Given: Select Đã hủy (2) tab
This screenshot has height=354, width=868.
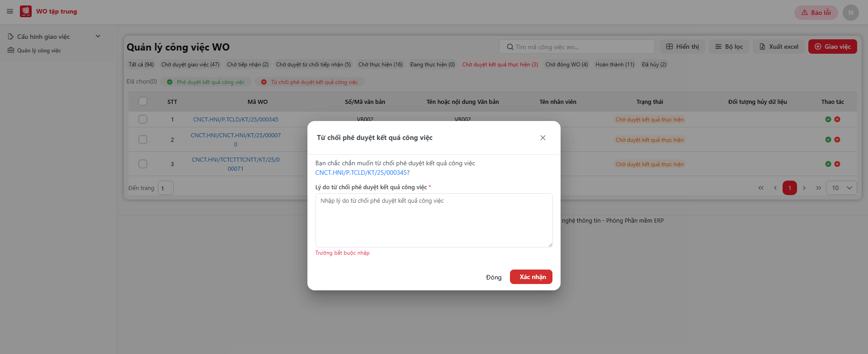Looking at the screenshot, I should (x=654, y=65).
